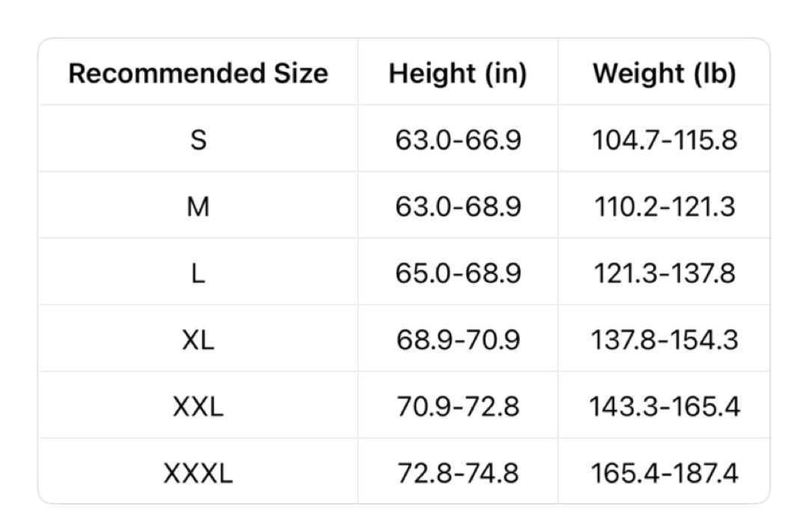Image resolution: width=808 pixels, height=532 pixels.
Task: Click the height value 63.0-68.9
Action: pyautogui.click(x=458, y=207)
